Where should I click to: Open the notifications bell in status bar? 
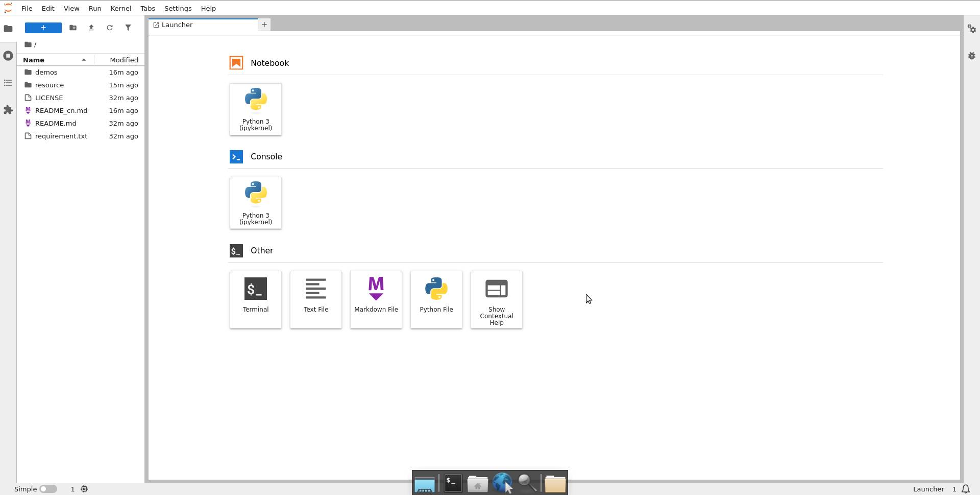point(966,489)
